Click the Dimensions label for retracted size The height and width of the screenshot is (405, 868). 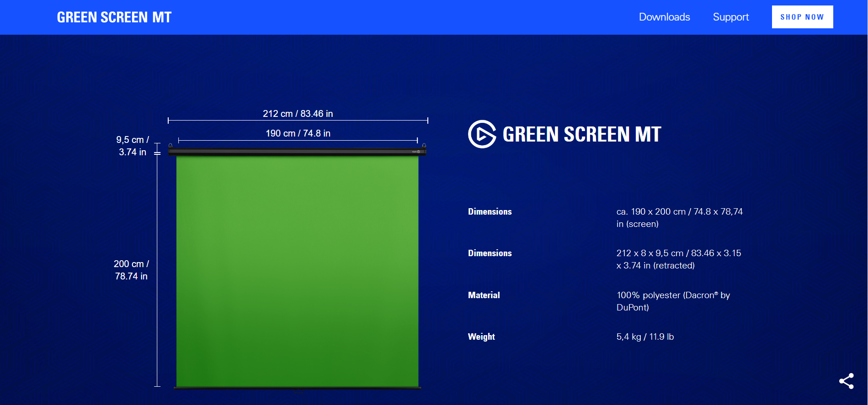click(x=490, y=253)
